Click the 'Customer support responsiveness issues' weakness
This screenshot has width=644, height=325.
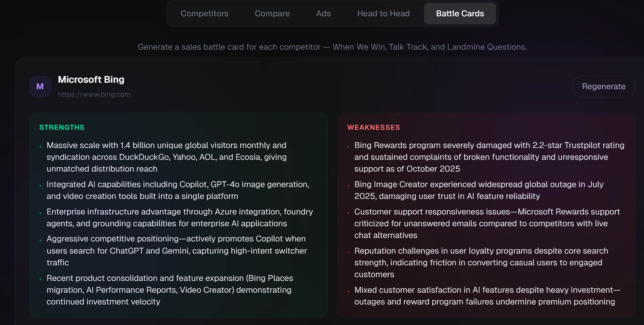(x=487, y=224)
